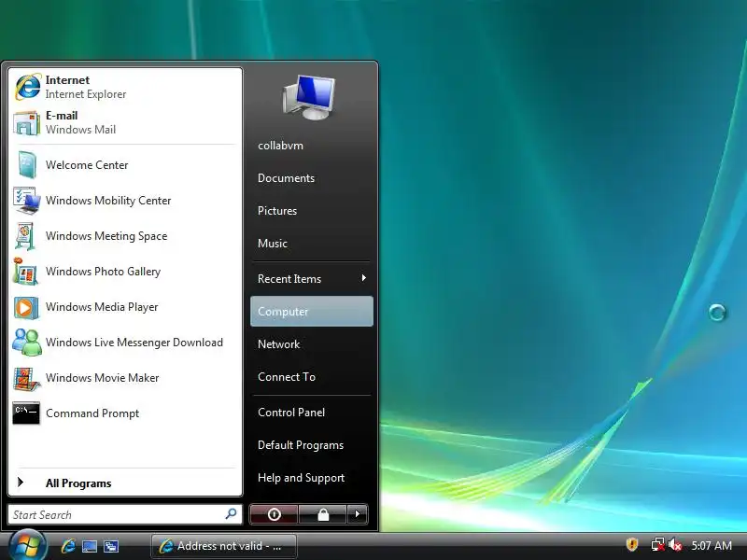747x560 pixels.
Task: Expand the shutdown options arrow
Action: (358, 514)
